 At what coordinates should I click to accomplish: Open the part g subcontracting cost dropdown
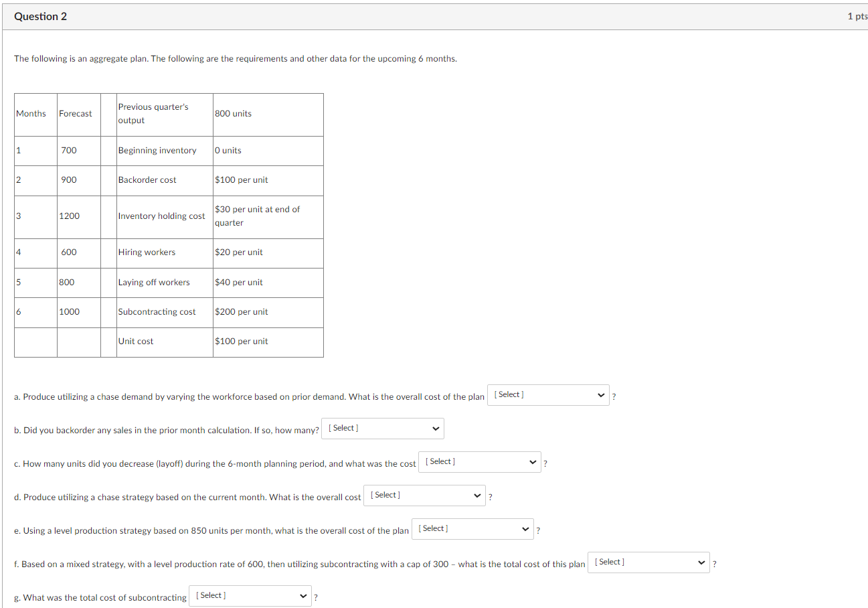[x=250, y=595]
